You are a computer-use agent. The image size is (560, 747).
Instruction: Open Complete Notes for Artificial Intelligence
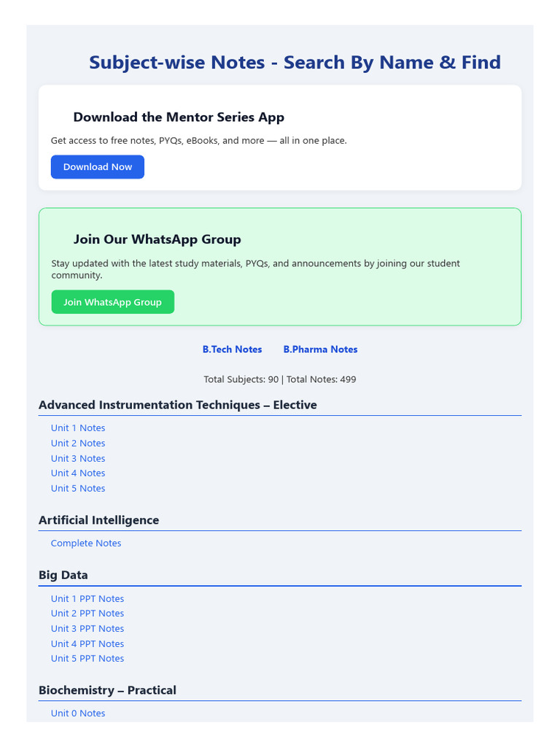(86, 543)
